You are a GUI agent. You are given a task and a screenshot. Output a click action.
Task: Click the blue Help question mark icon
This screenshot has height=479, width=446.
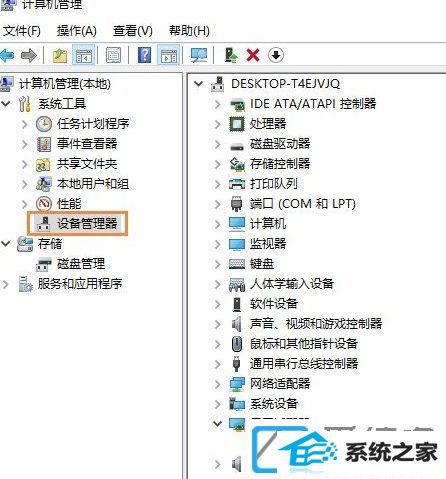(144, 55)
